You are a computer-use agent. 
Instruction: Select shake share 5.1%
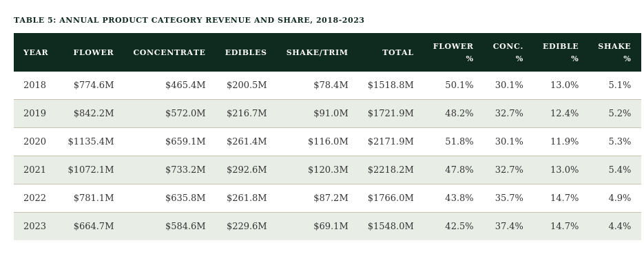620,85
